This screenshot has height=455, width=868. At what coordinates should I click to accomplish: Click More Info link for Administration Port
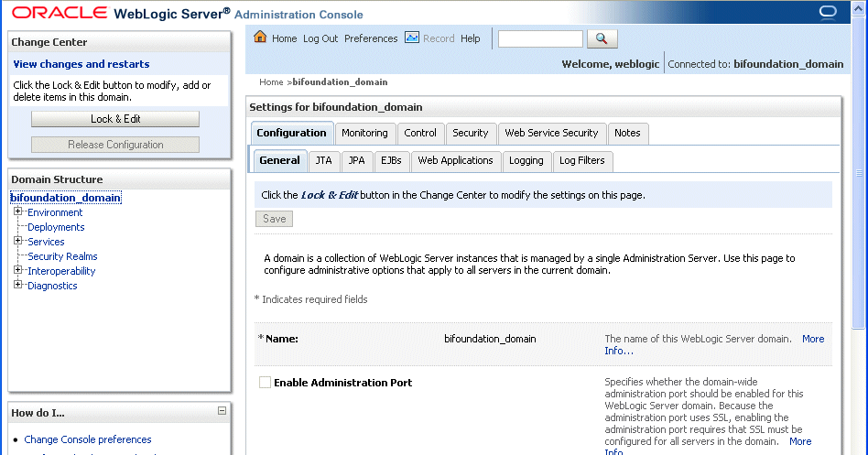point(800,441)
